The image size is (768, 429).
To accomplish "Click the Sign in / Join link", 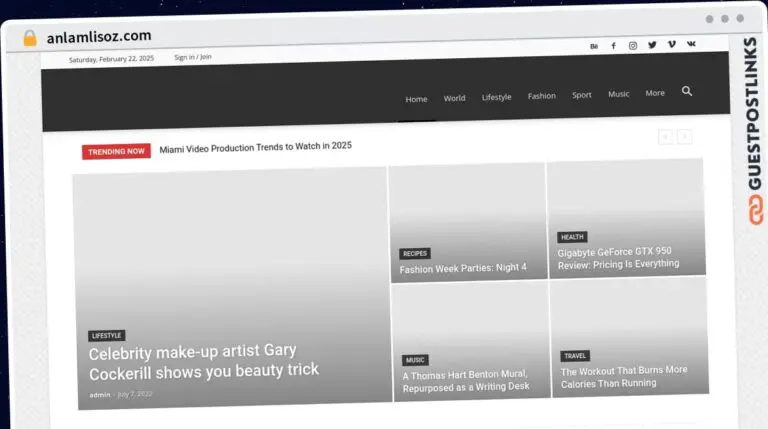I will point(193,57).
